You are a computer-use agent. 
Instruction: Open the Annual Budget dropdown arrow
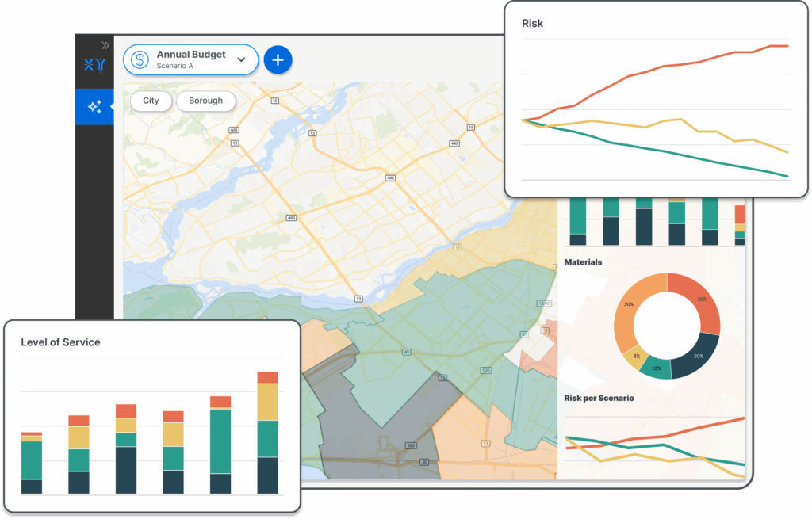[242, 60]
